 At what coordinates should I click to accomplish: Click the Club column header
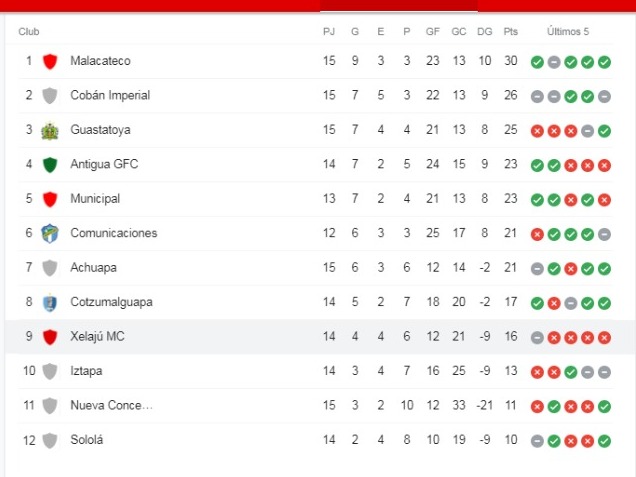[x=29, y=32]
